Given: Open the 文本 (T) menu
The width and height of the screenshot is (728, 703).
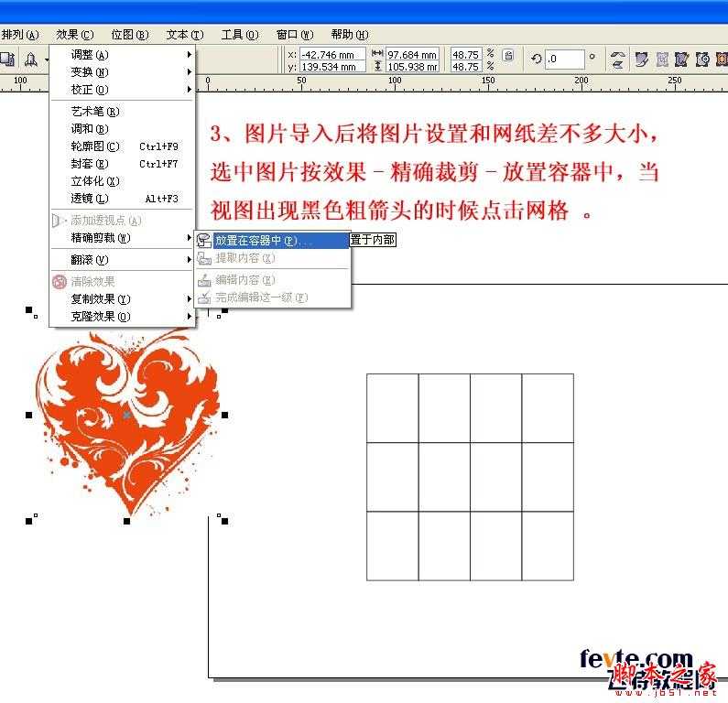Looking at the screenshot, I should pyautogui.click(x=185, y=35).
